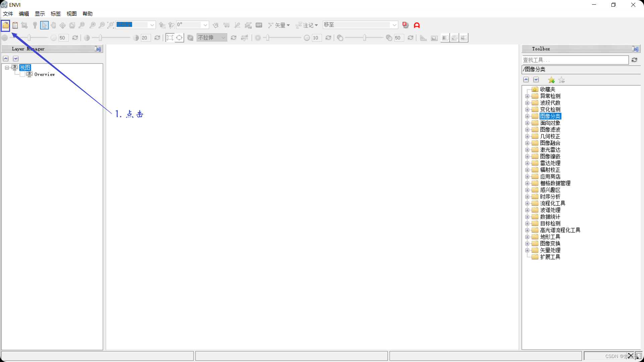Viewport: 644px width, 362px height.
Task: Click the add-to-favorites star icon in Toolbox
Action: pos(551,80)
